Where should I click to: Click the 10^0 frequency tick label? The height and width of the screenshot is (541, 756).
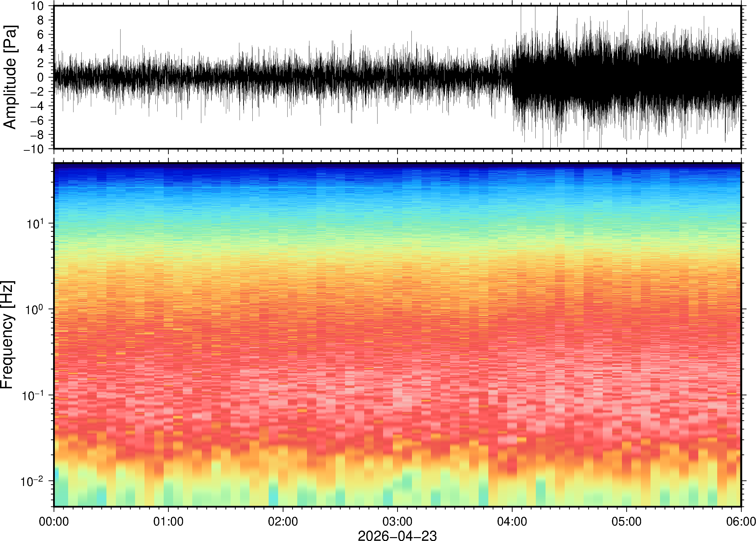(35, 310)
